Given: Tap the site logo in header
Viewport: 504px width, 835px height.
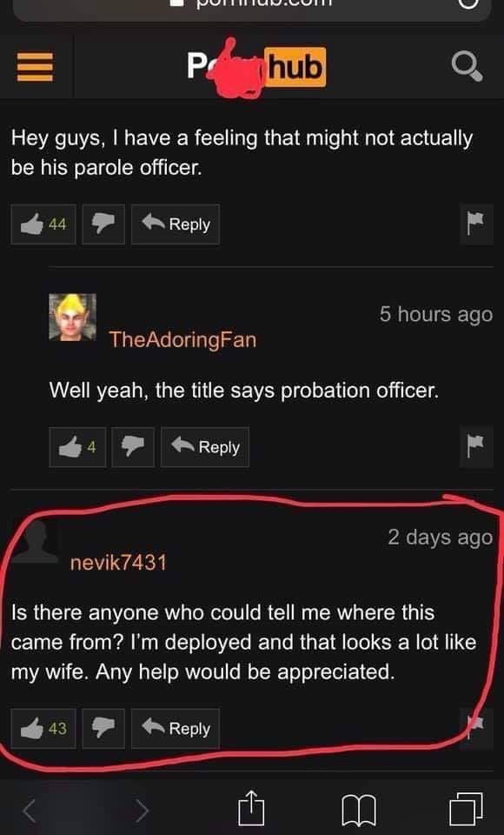Looking at the screenshot, I should coord(256,67).
